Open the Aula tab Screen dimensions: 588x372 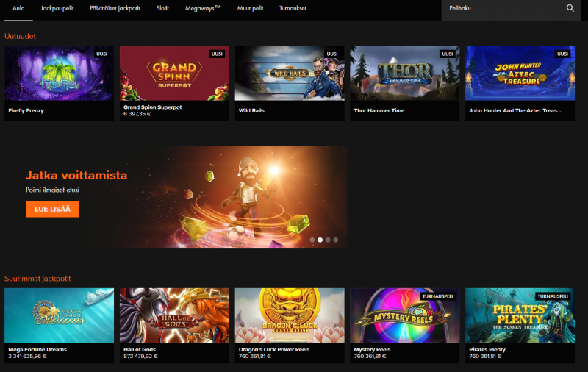tap(18, 8)
